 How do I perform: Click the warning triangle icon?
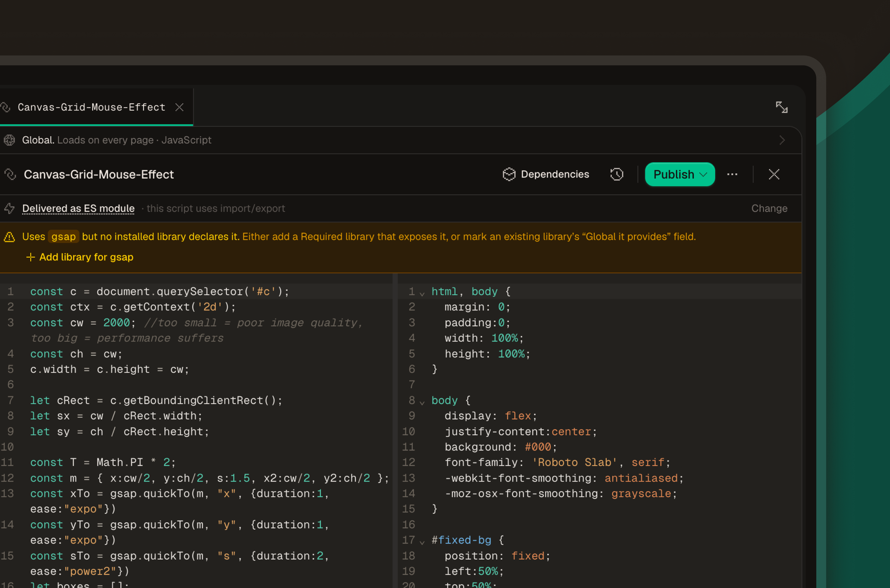[x=9, y=237]
